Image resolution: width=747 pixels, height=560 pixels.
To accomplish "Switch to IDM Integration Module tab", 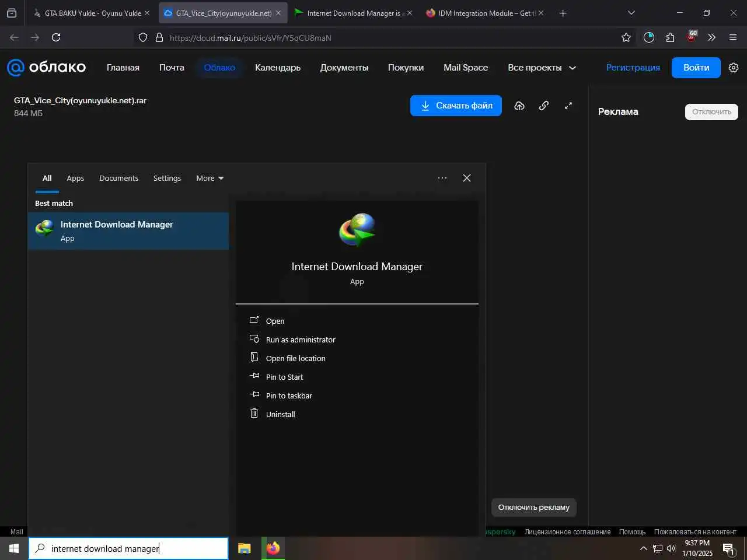I will [x=484, y=13].
